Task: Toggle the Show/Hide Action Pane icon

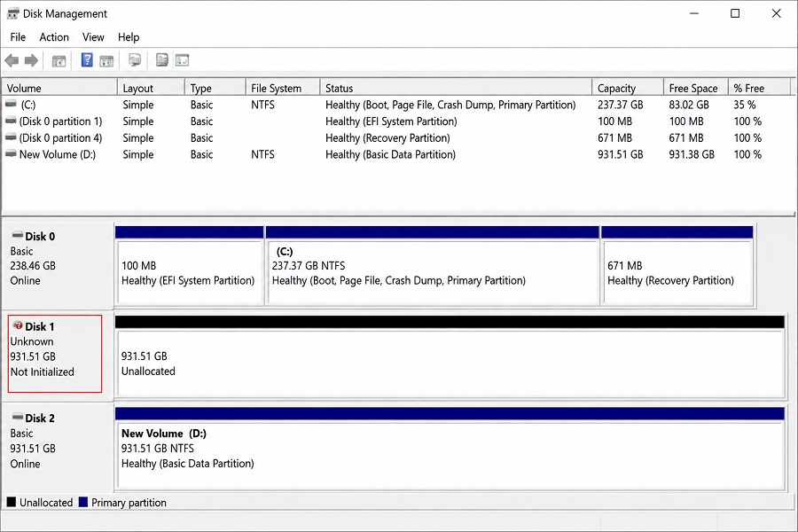Action: point(106,61)
